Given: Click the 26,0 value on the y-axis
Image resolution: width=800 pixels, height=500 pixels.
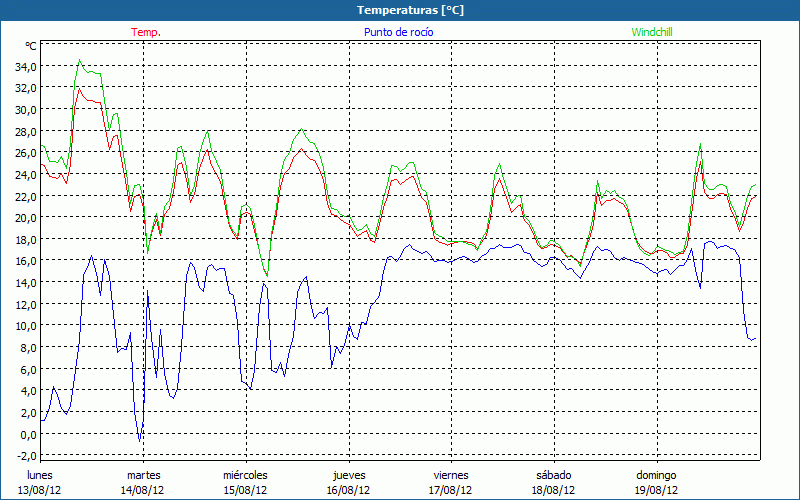Looking at the screenshot, I should tap(25, 153).
